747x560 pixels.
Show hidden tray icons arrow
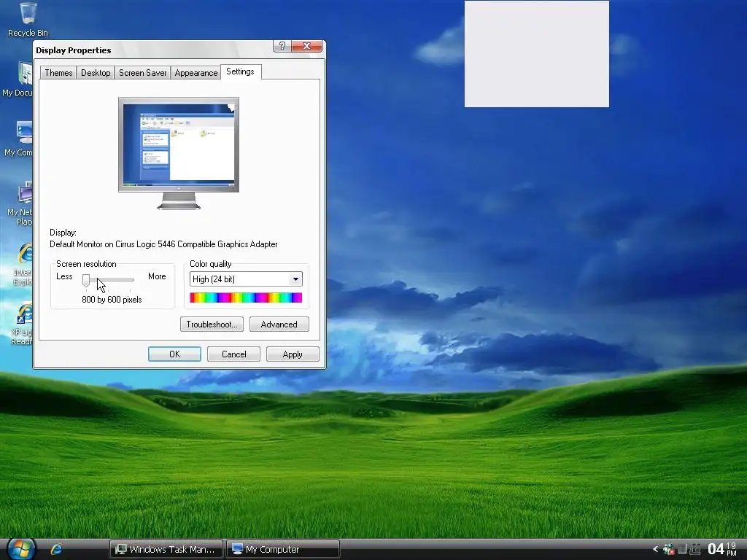coord(656,549)
